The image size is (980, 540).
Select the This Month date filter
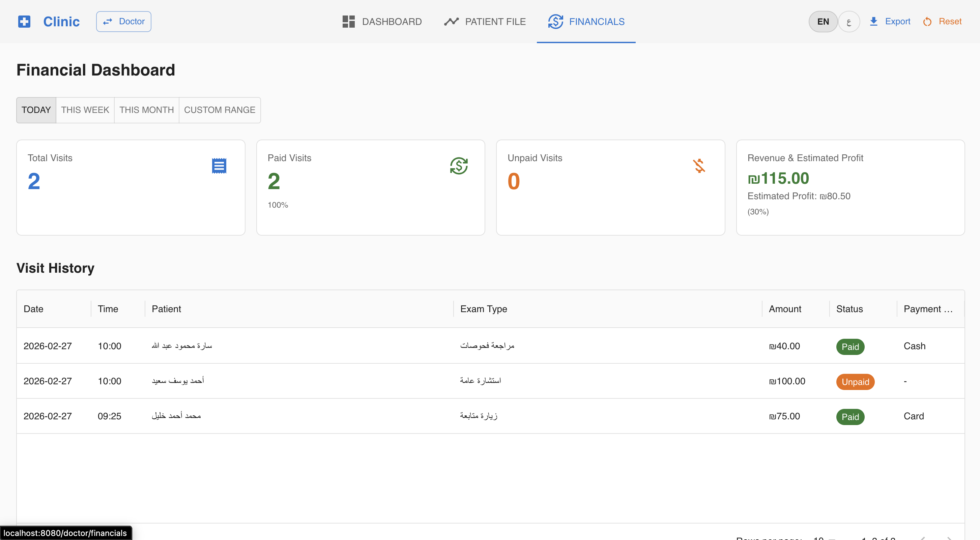(x=146, y=110)
